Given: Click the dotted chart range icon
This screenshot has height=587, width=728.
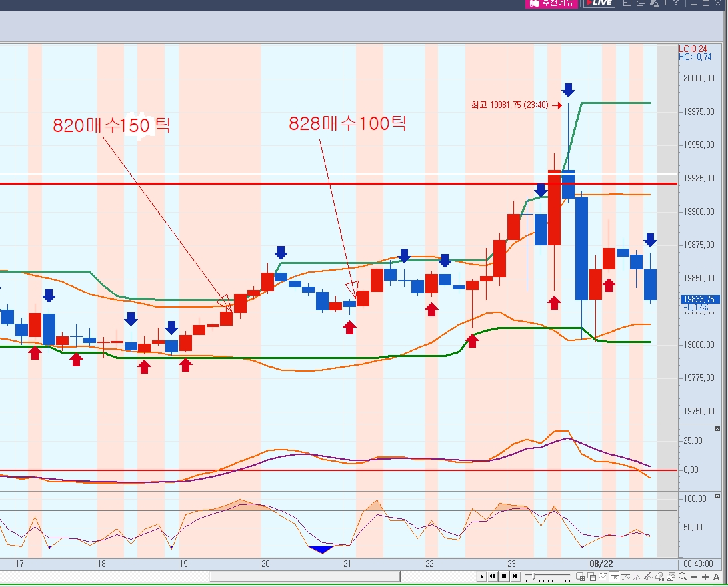Looking at the screenshot, I should tap(603, 577).
